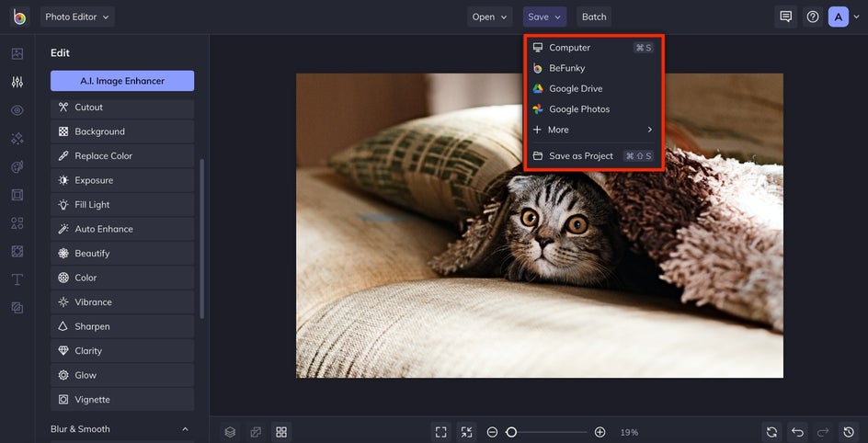Screen dimensions: 868x443
Task: Open the Text tool sidebar icon
Action: coord(17,279)
